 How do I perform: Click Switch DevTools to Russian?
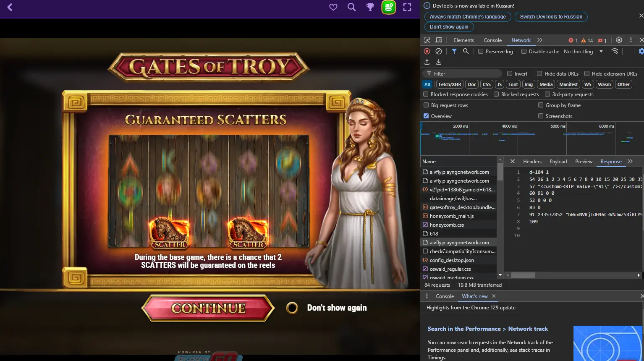551,17
